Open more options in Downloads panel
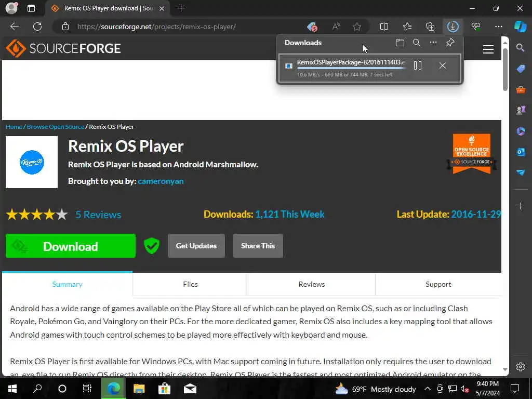 tap(433, 43)
